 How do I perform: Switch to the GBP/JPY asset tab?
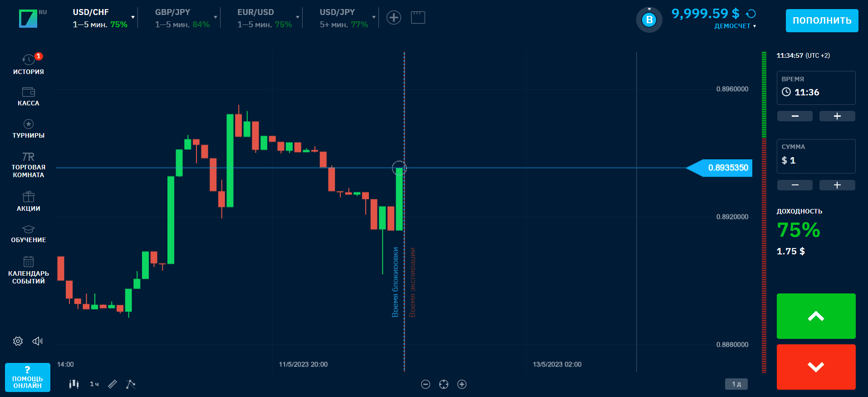tap(182, 18)
